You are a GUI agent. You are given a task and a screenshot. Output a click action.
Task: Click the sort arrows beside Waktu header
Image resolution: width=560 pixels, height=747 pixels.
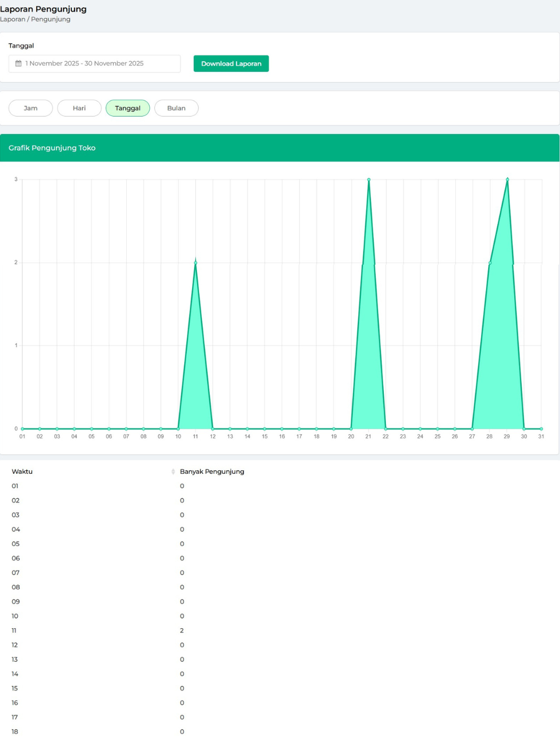(173, 472)
